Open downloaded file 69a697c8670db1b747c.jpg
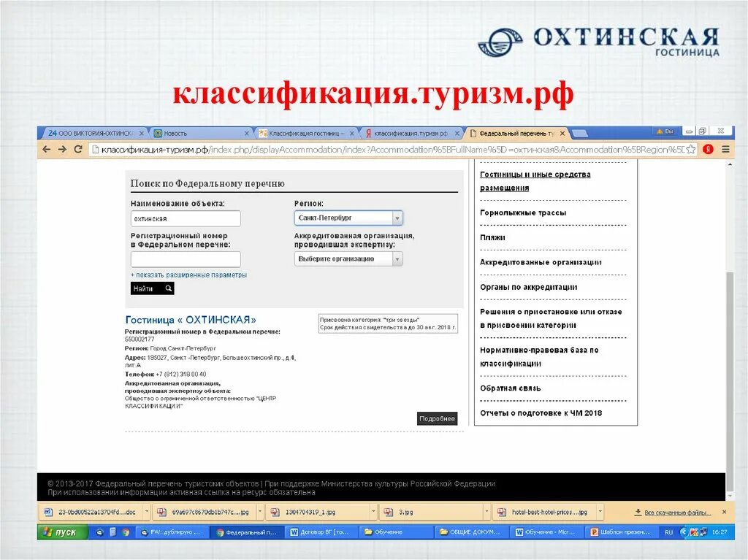The height and width of the screenshot is (560, 748). 205,512
